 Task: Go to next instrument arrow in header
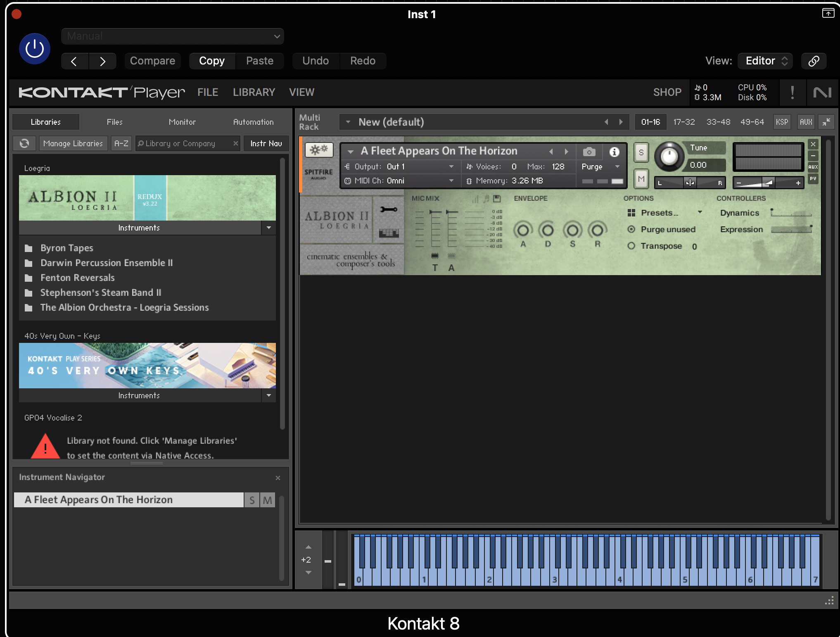pyautogui.click(x=566, y=152)
